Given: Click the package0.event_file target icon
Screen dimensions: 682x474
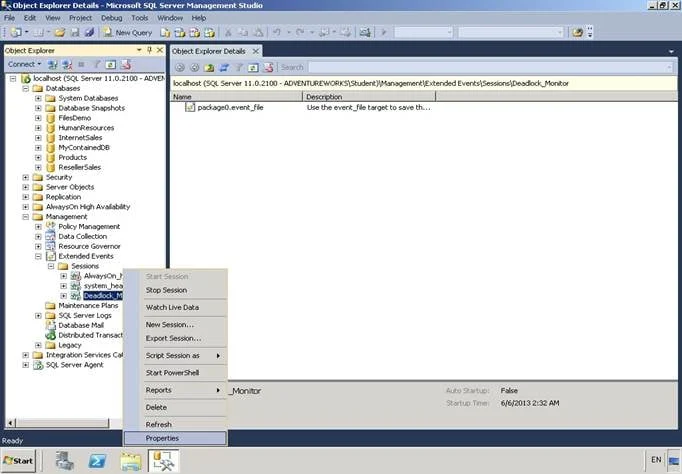Looking at the screenshot, I should (x=190, y=107).
